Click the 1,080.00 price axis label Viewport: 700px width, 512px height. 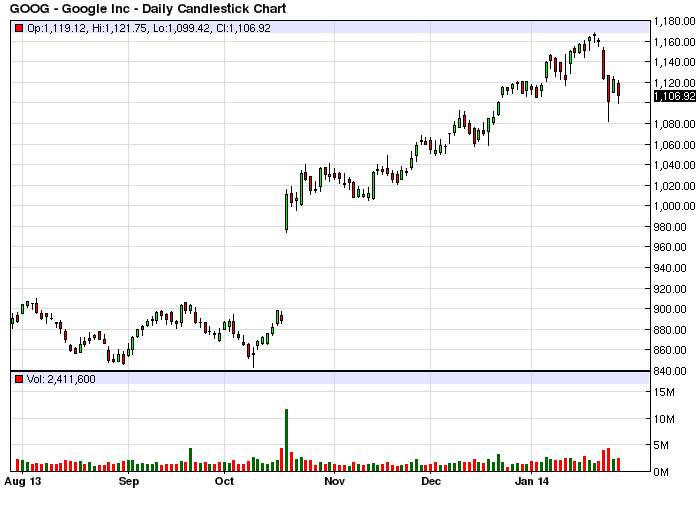click(x=675, y=124)
